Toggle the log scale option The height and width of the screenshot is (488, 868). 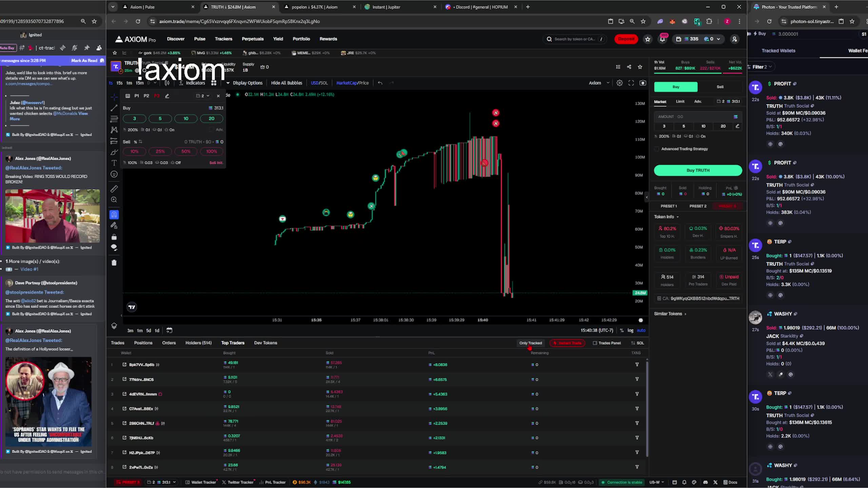tap(630, 330)
